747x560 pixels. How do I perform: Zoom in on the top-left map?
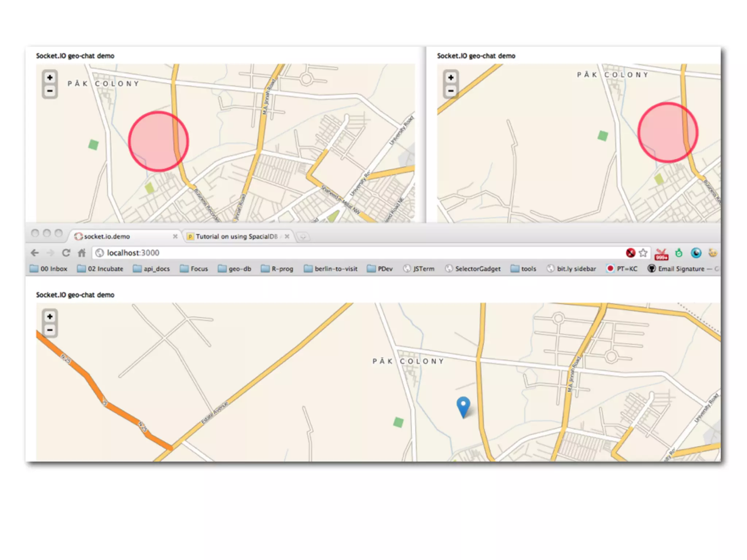point(50,78)
